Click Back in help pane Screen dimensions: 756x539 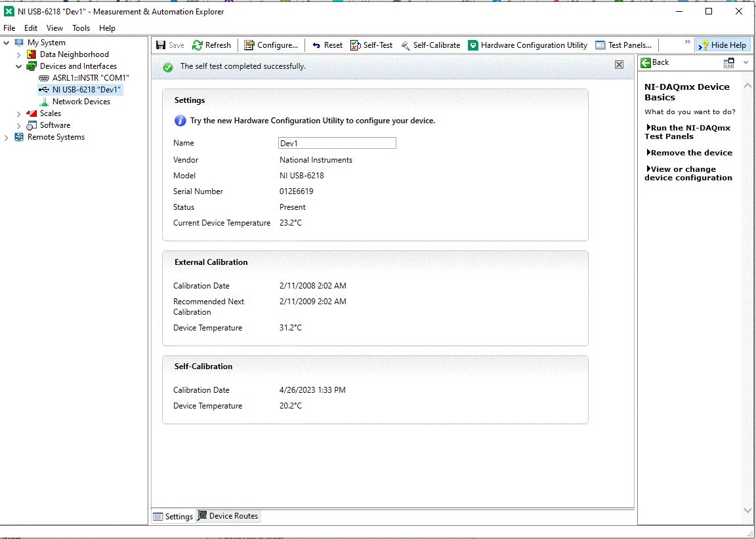click(x=655, y=62)
